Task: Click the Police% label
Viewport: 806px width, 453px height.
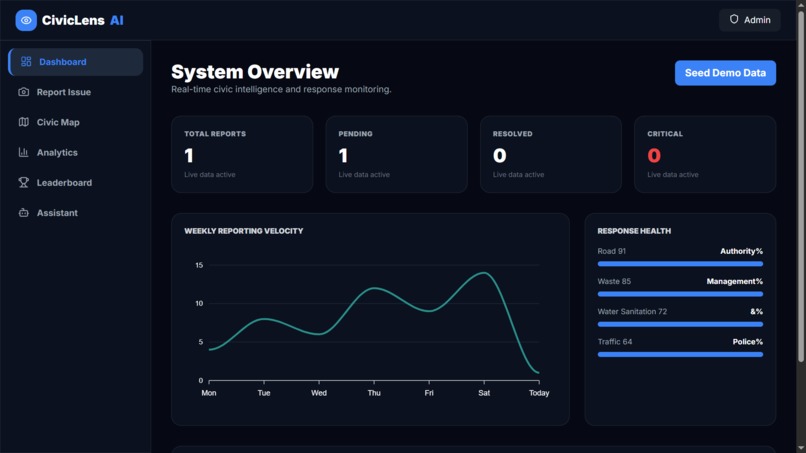Action: (747, 341)
